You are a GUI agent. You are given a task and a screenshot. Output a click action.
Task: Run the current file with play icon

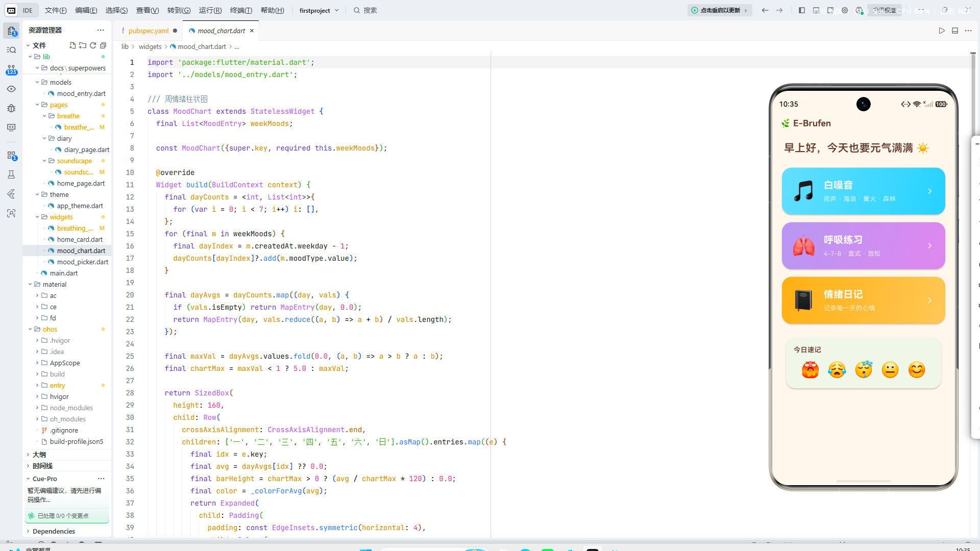click(x=942, y=31)
